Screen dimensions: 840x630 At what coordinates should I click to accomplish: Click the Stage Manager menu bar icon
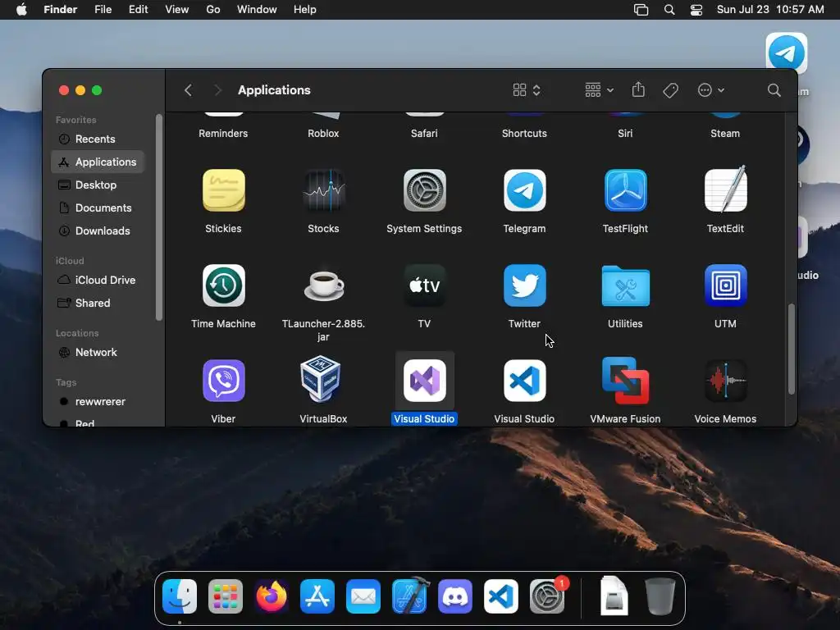[641, 10]
